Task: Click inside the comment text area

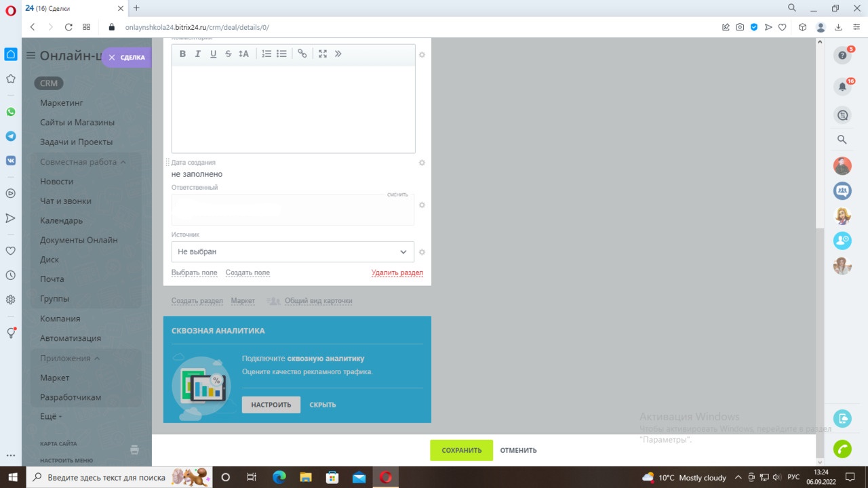Action: pyautogui.click(x=293, y=109)
